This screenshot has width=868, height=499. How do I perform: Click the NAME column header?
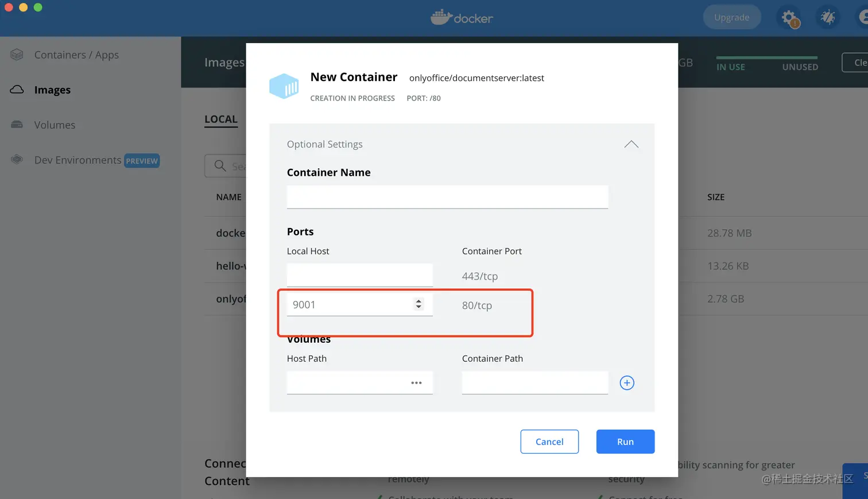point(229,197)
